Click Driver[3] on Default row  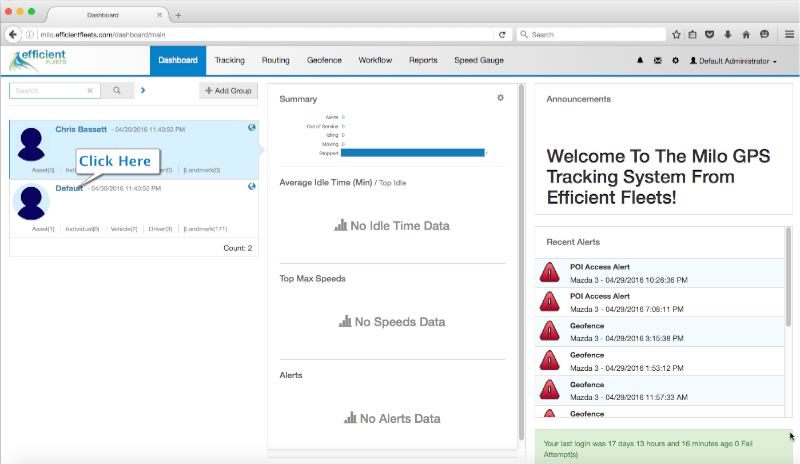160,229
